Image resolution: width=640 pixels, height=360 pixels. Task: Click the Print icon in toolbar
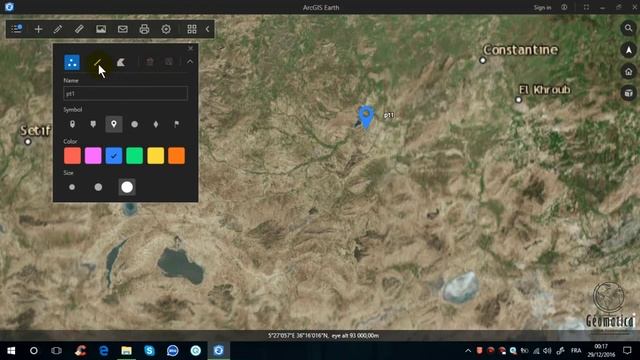pyautogui.click(x=144, y=29)
